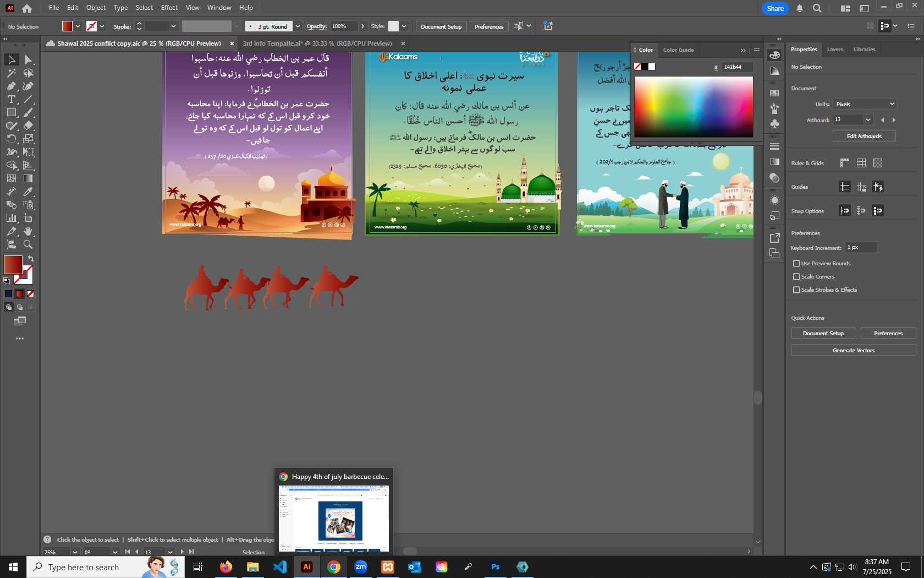Click the blue Share button

click(775, 8)
